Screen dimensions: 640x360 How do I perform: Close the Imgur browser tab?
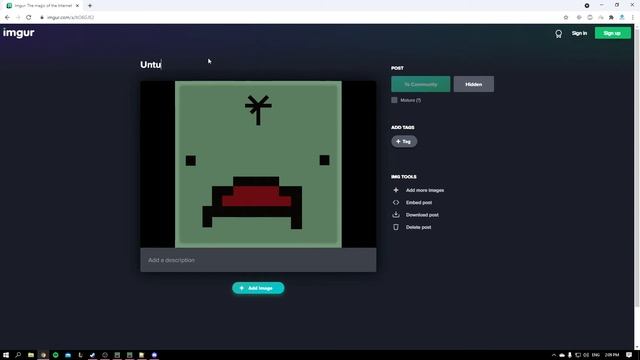(77, 6)
